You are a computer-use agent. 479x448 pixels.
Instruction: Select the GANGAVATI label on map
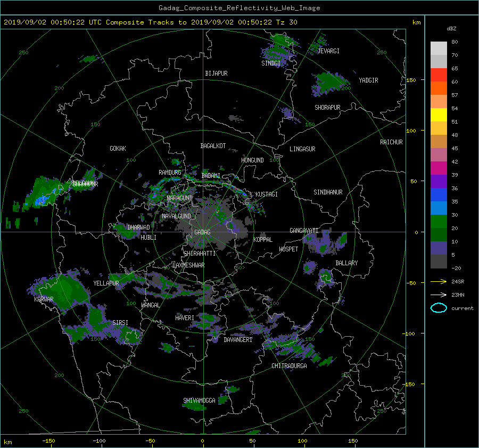[304, 231]
